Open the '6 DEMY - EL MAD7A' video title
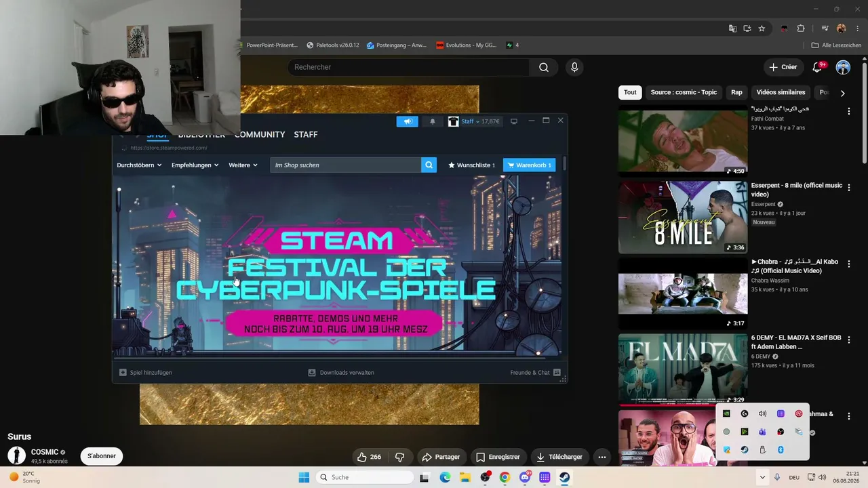The height and width of the screenshot is (488, 868). tap(796, 342)
